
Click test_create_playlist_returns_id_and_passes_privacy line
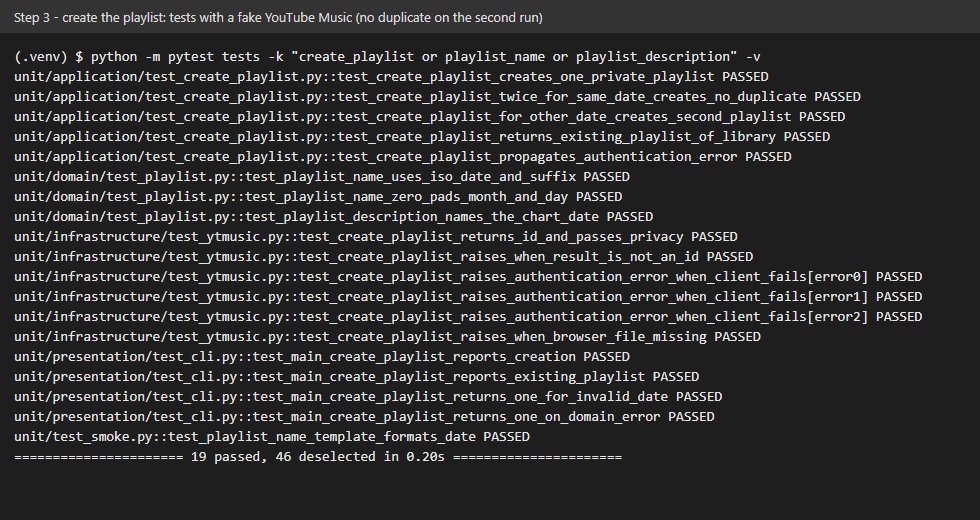[376, 236]
